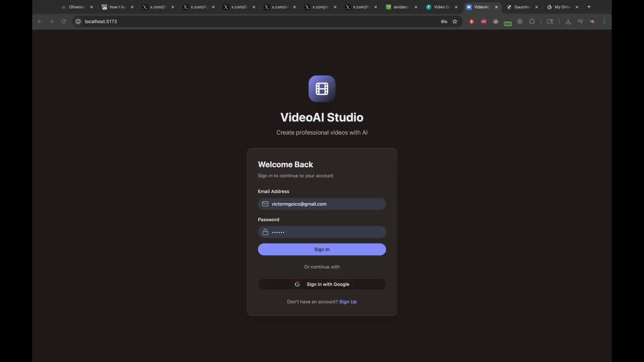Click the Sign Up link
This screenshot has width=644, height=362.
pyautogui.click(x=348, y=301)
